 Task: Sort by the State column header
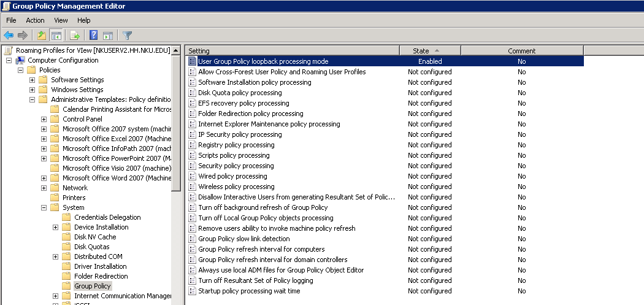coord(430,50)
